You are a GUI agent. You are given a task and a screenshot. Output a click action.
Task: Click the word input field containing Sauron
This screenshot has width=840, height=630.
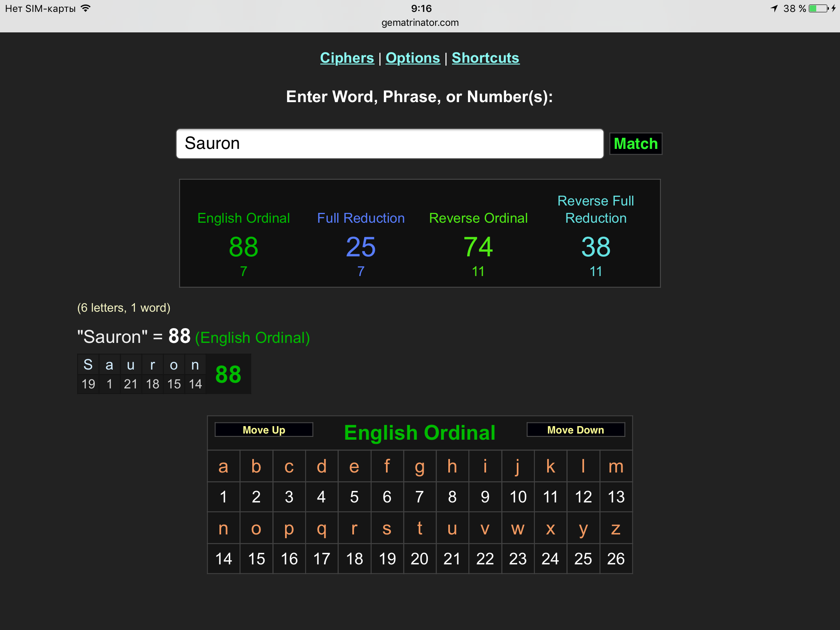pos(390,144)
